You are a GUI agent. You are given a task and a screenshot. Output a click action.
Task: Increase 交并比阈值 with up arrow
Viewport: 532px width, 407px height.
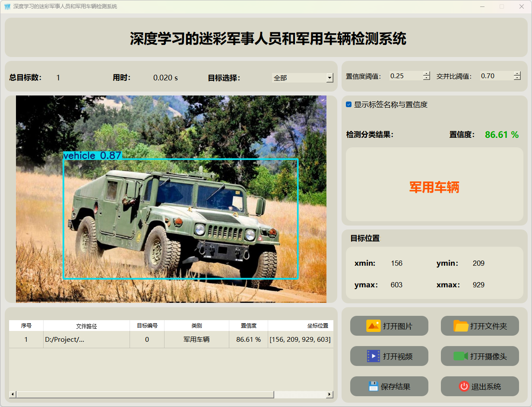click(x=517, y=73)
